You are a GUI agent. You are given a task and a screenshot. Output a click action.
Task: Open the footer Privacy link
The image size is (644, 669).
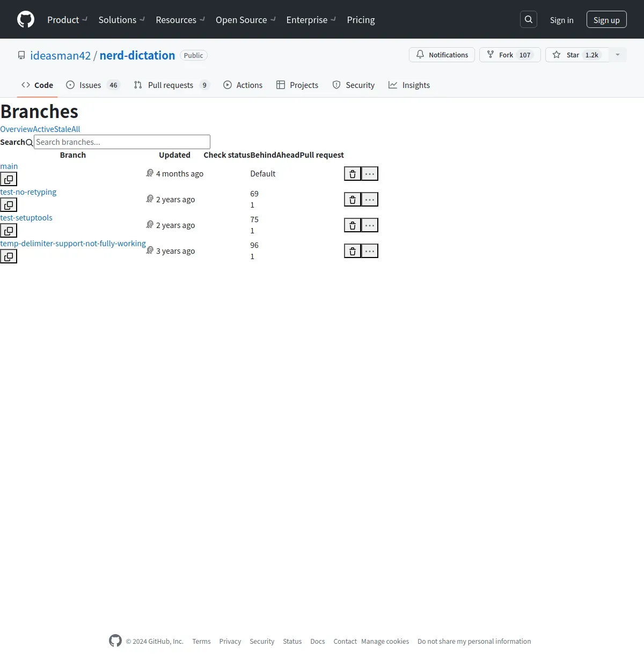230,641
